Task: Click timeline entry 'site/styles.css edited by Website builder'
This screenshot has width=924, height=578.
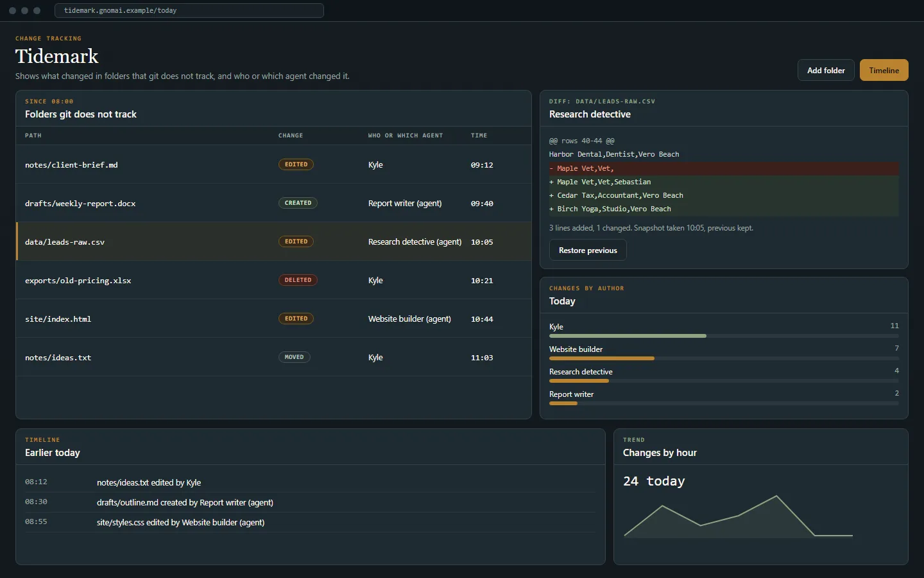Action: pyautogui.click(x=180, y=523)
